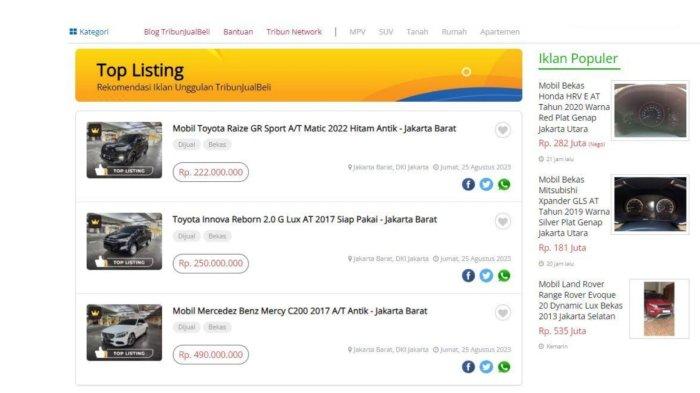This screenshot has width=700, height=393.
Task: Browse the Apartemen category
Action: pos(500,32)
